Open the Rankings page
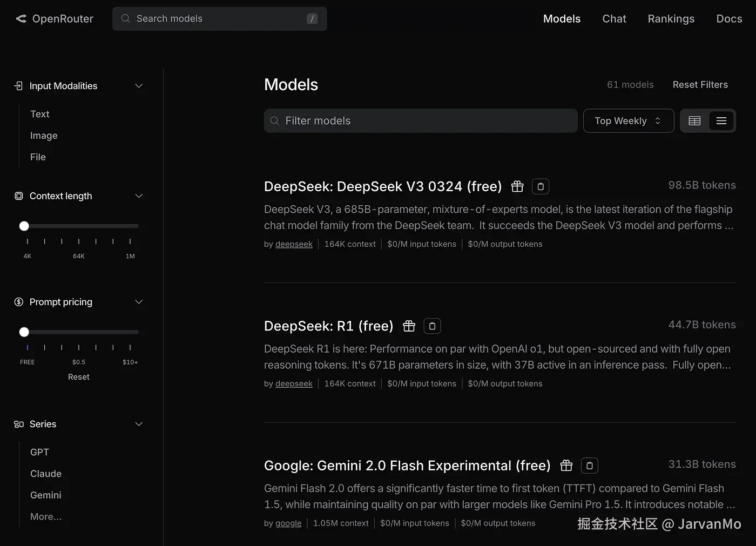The image size is (756, 546). point(671,19)
